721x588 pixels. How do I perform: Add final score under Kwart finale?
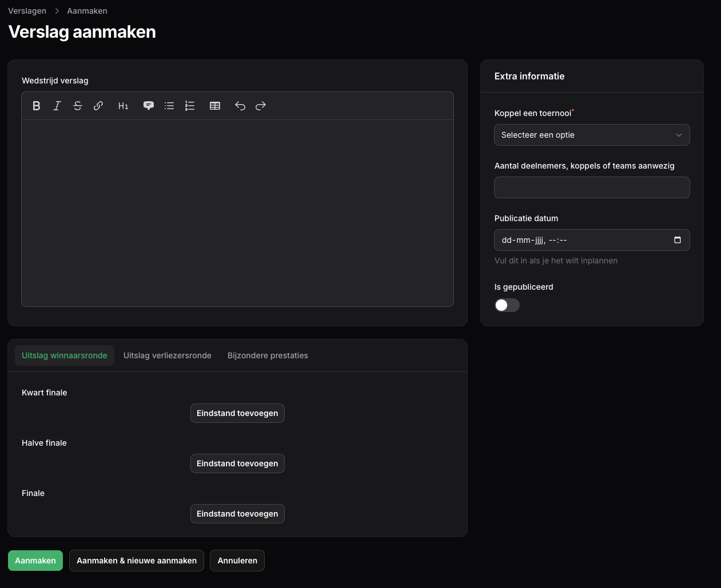tap(237, 413)
